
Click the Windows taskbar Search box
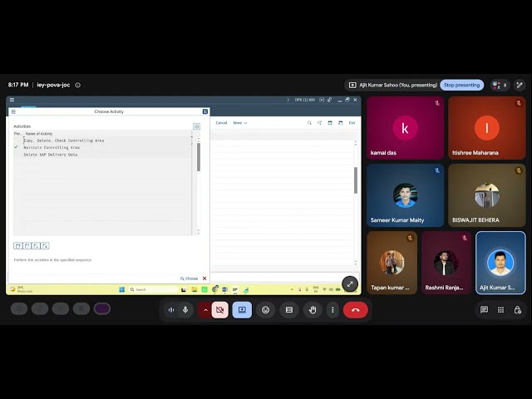pos(153,289)
